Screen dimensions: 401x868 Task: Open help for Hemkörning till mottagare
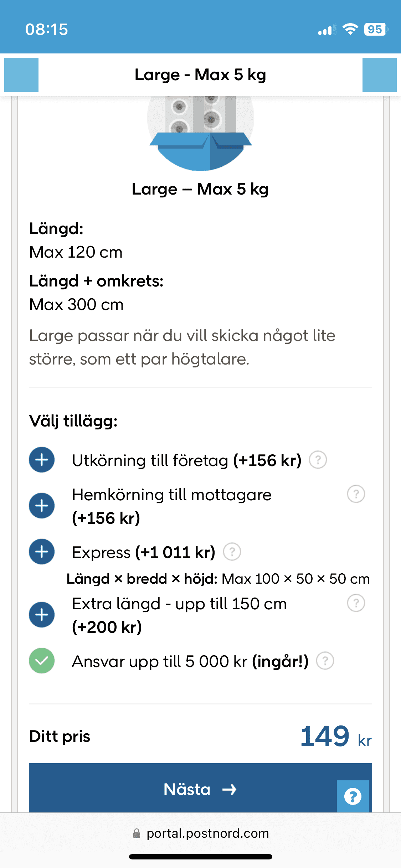[x=356, y=494]
